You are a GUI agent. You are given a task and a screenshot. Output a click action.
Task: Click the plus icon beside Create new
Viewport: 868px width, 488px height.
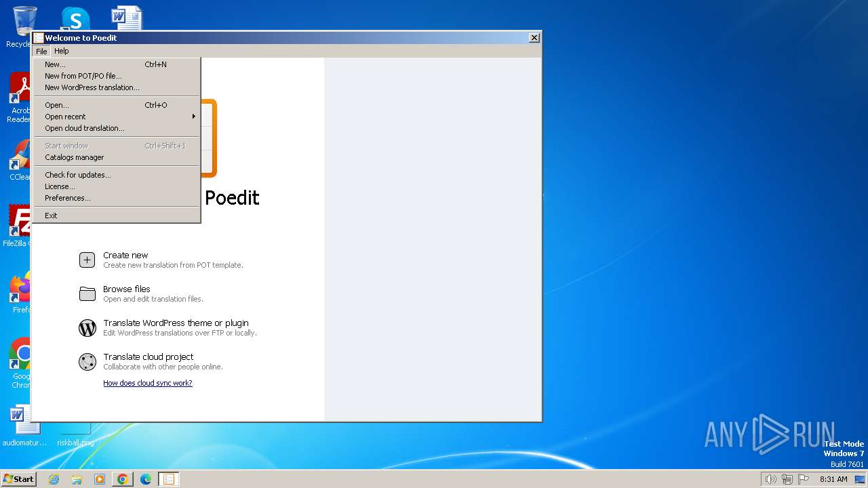[x=87, y=260]
